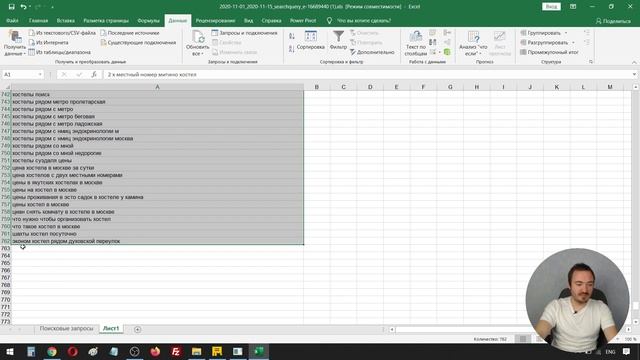Open Windows Start menu
Viewport: 640px width, 360px height.
(x=10, y=351)
